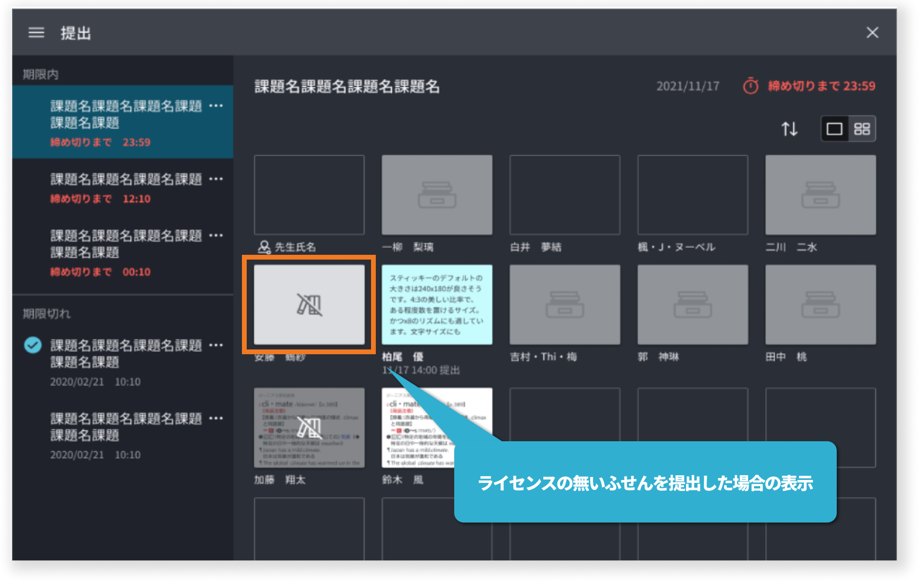The image size is (918, 588).
Task: Switch to grid thumbnail view mode
Action: click(862, 129)
